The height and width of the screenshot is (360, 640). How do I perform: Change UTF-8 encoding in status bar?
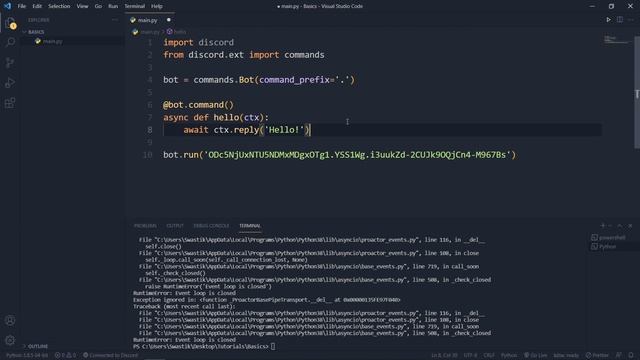coord(470,355)
